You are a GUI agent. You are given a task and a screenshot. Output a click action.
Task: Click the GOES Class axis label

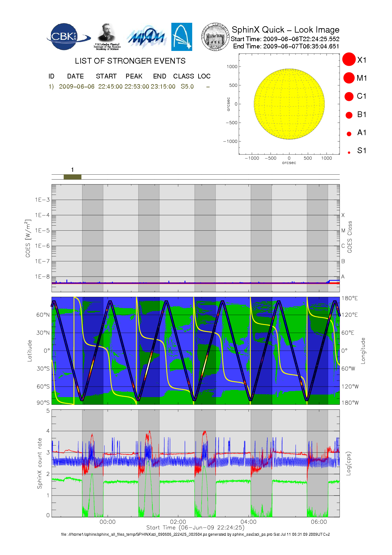click(350, 237)
